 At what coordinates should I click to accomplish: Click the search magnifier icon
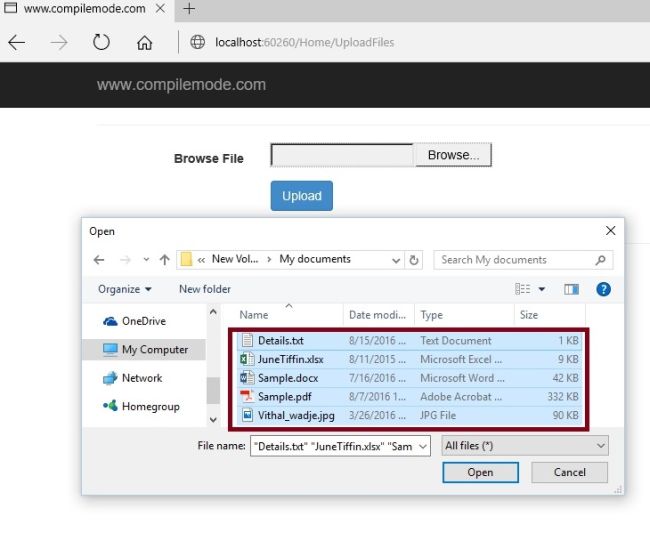pyautogui.click(x=600, y=260)
